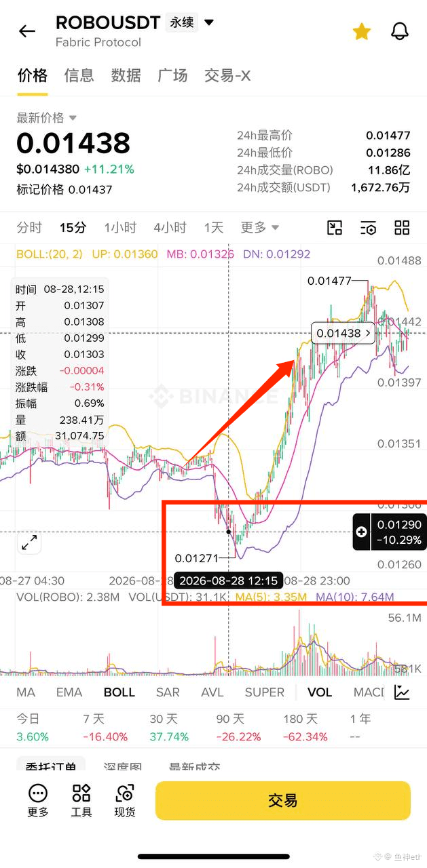The height and width of the screenshot is (868, 427).
Task: Open the indicator list chart icon
Action: [x=403, y=692]
